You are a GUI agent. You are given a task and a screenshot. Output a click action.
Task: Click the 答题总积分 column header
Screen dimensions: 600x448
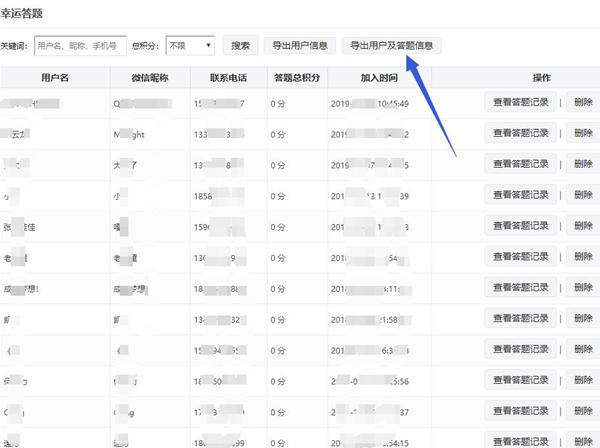pos(296,77)
